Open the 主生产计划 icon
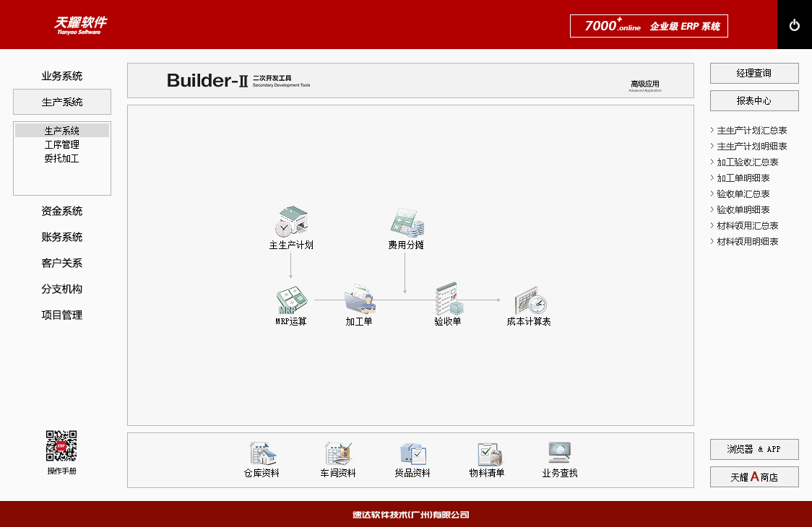This screenshot has height=527, width=812. pos(291,223)
